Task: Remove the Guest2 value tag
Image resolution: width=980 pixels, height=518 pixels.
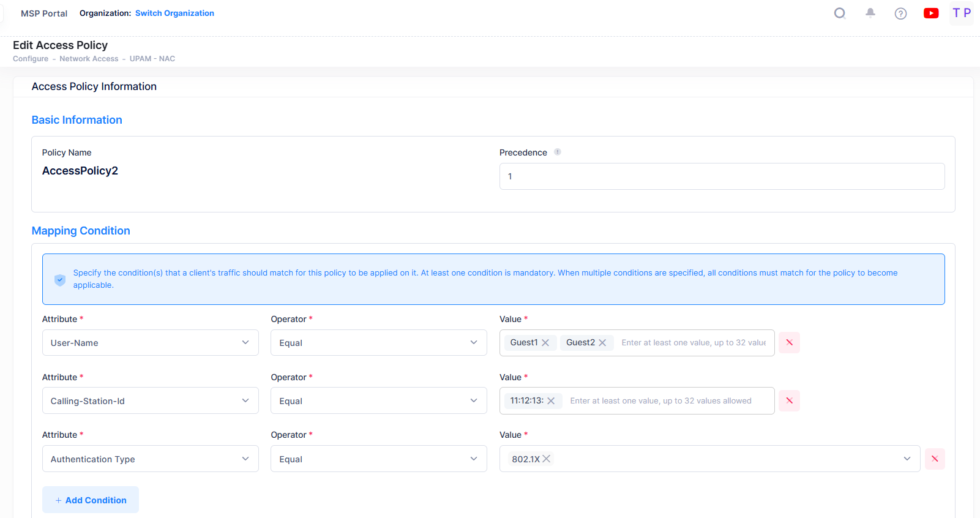Action: pos(602,343)
